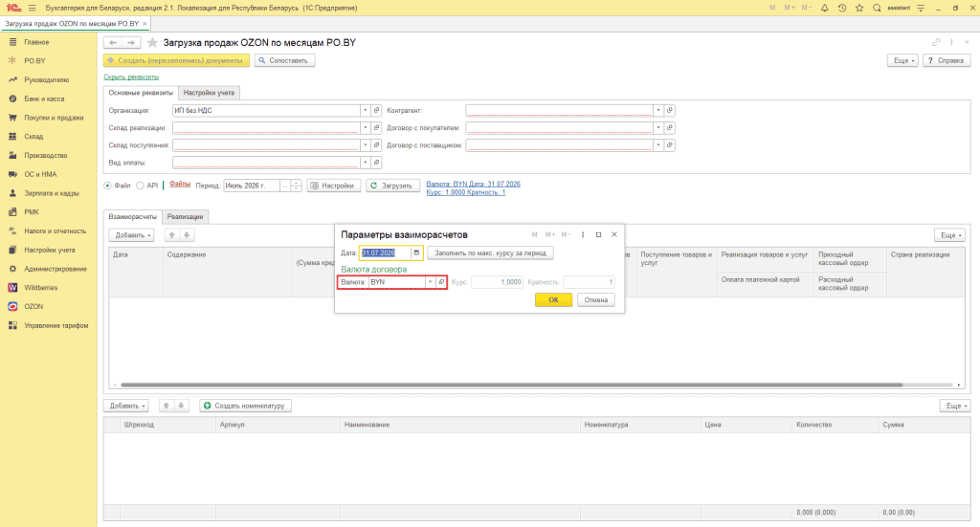This screenshot has width=980, height=527.
Task: Expand the Организация dropdown
Action: coord(365,111)
